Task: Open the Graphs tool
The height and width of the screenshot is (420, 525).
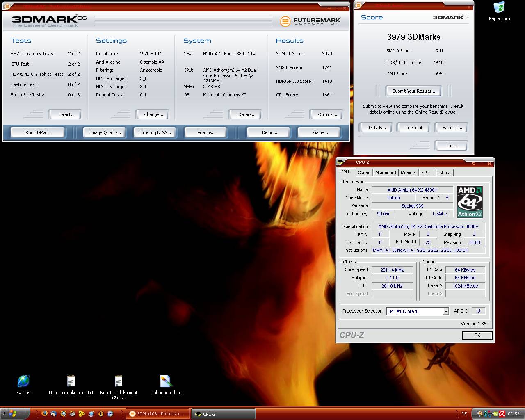Action: point(206,132)
